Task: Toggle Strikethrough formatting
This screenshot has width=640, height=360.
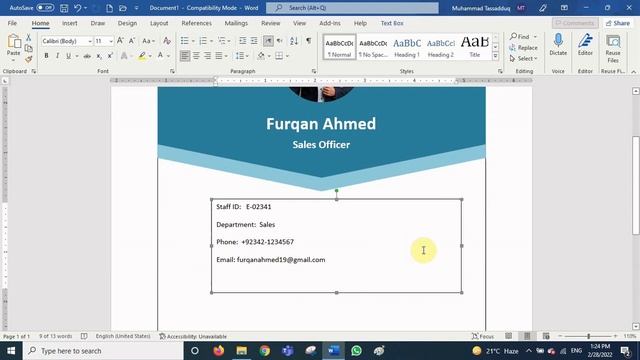Action: tap(87, 56)
